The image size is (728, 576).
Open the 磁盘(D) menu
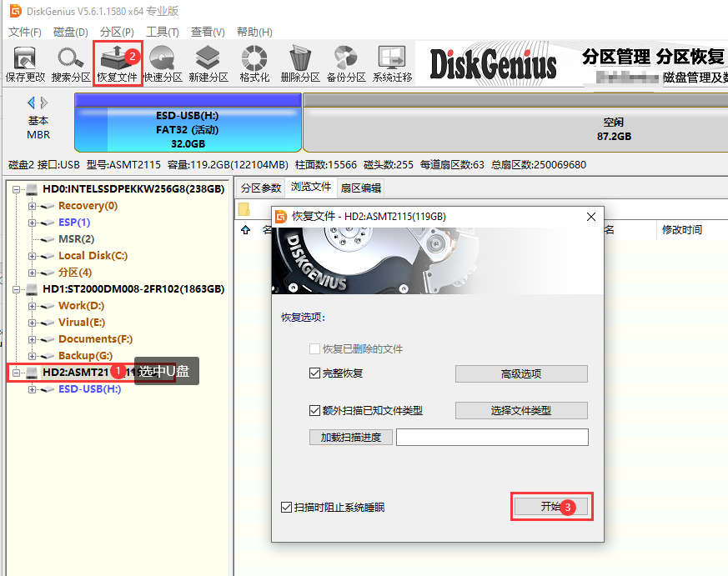71,32
